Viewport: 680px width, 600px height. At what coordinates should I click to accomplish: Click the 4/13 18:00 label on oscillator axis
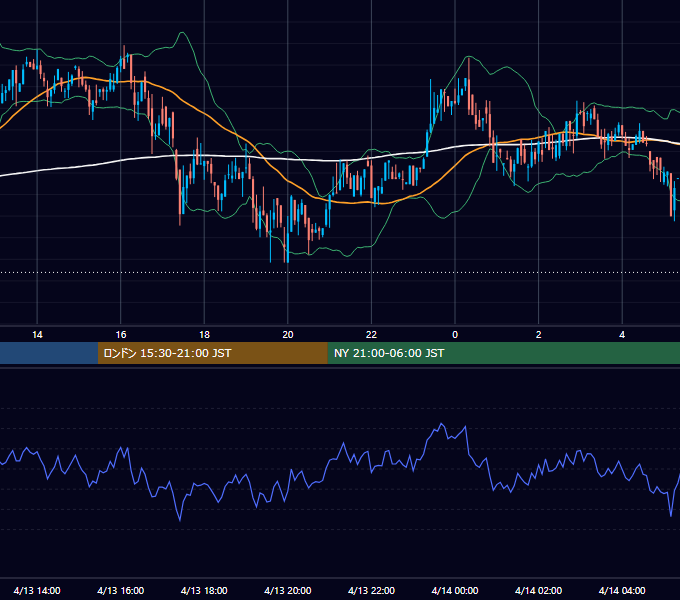click(x=204, y=590)
